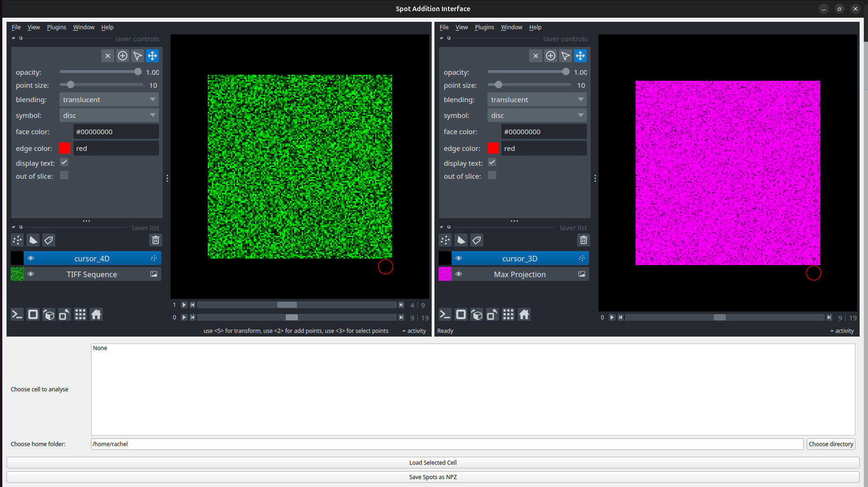Delete selected layer in left layer list
The height and width of the screenshot is (487, 868).
click(156, 240)
